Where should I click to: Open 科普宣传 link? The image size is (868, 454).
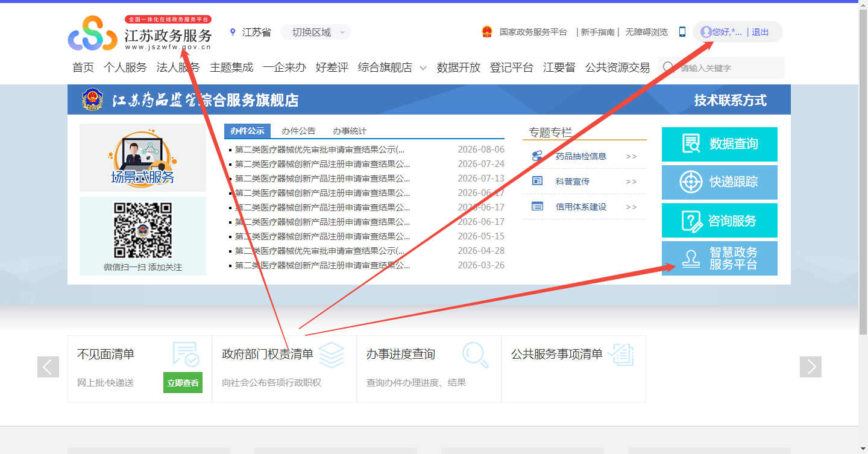[573, 181]
